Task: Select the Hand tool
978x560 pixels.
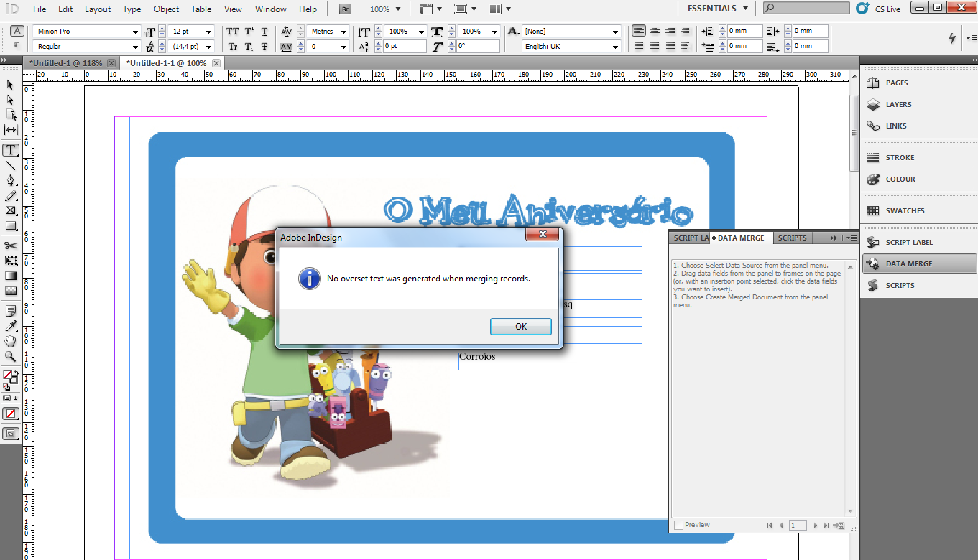Action: tap(10, 341)
